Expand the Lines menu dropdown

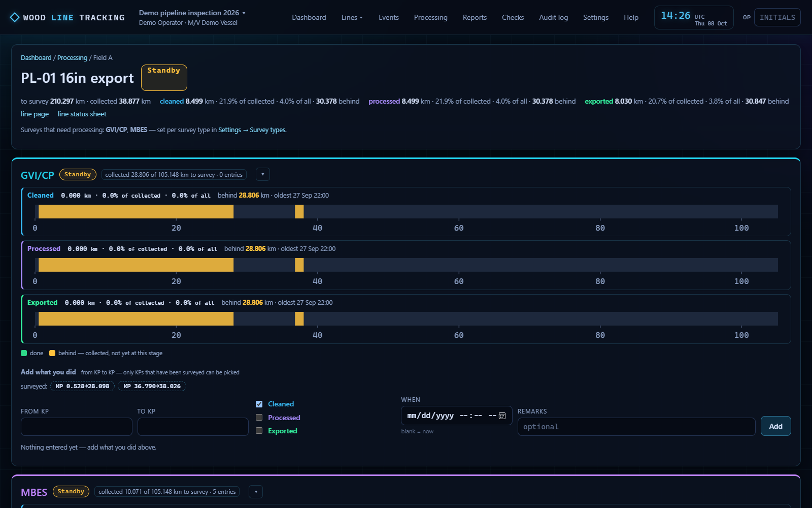point(352,17)
